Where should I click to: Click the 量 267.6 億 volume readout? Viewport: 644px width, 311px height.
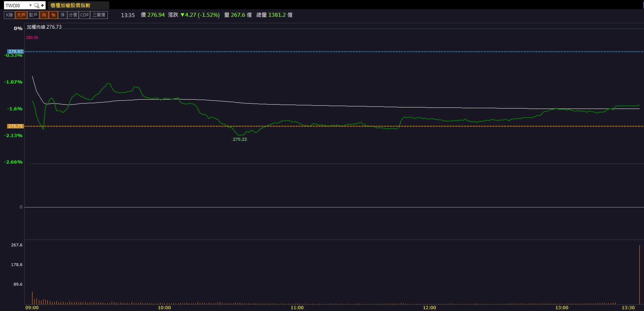(x=238, y=15)
